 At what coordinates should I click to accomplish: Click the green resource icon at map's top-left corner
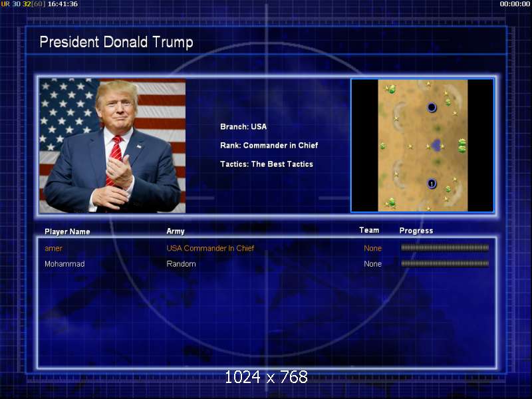point(392,89)
